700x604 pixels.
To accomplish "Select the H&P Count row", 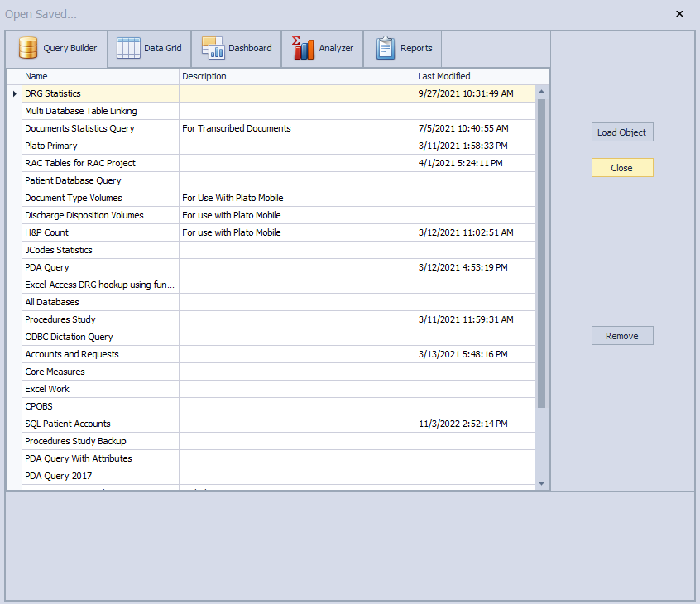I will (278, 233).
